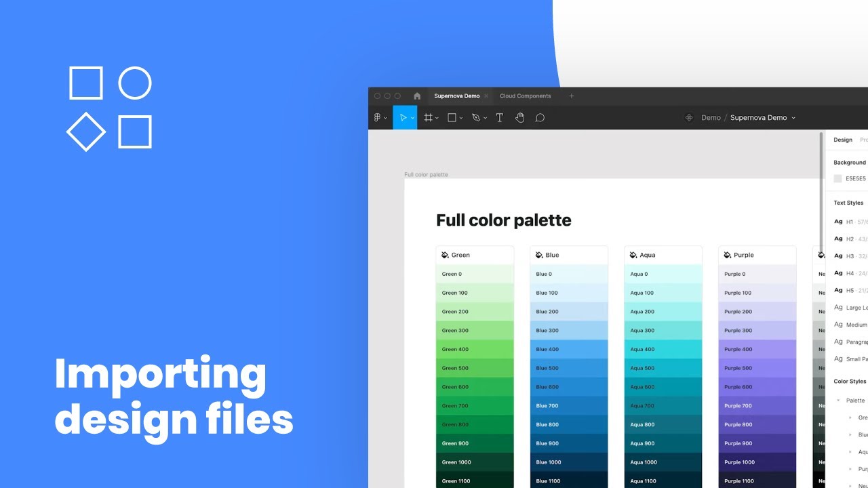Select the Large text style row

850,308
